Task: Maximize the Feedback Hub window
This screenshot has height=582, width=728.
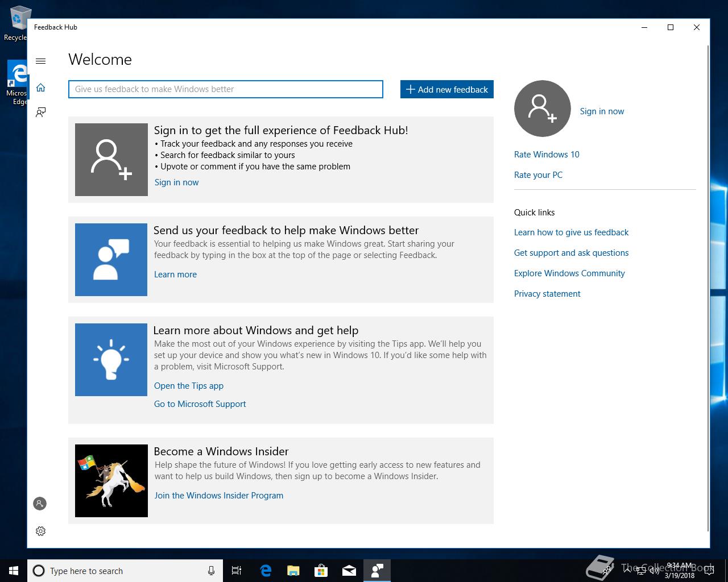Action: (671, 27)
